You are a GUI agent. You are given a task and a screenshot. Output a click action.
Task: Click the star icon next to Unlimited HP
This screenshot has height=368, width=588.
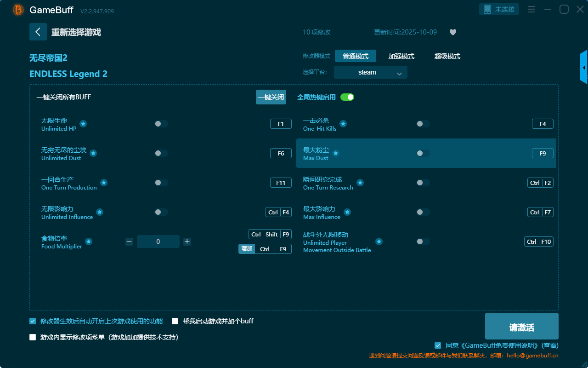pyautogui.click(x=83, y=124)
